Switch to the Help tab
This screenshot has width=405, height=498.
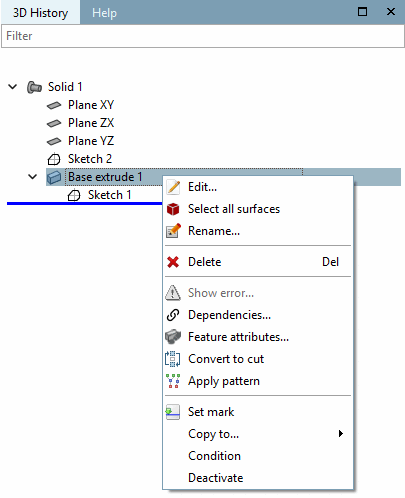click(104, 13)
